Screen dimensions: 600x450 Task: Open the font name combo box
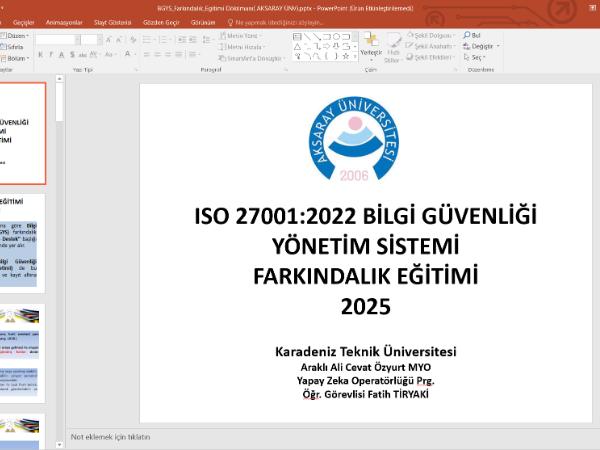[58, 39]
